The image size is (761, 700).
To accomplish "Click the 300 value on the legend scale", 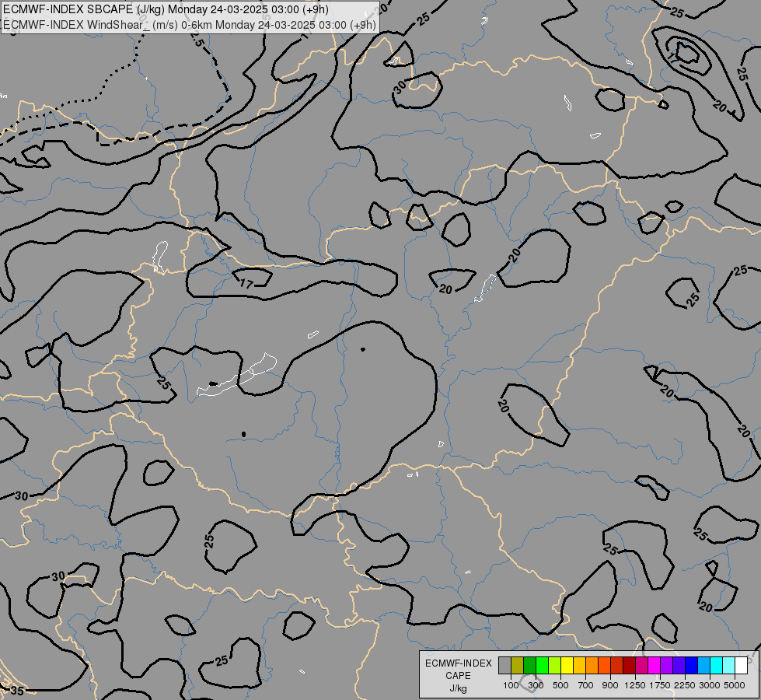I will point(536,685).
